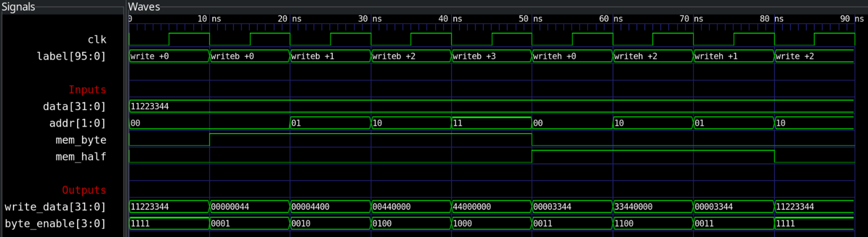Click the addr value 01 under writeb +1
Image resolution: width=868 pixels, height=237 pixels.
330,123
